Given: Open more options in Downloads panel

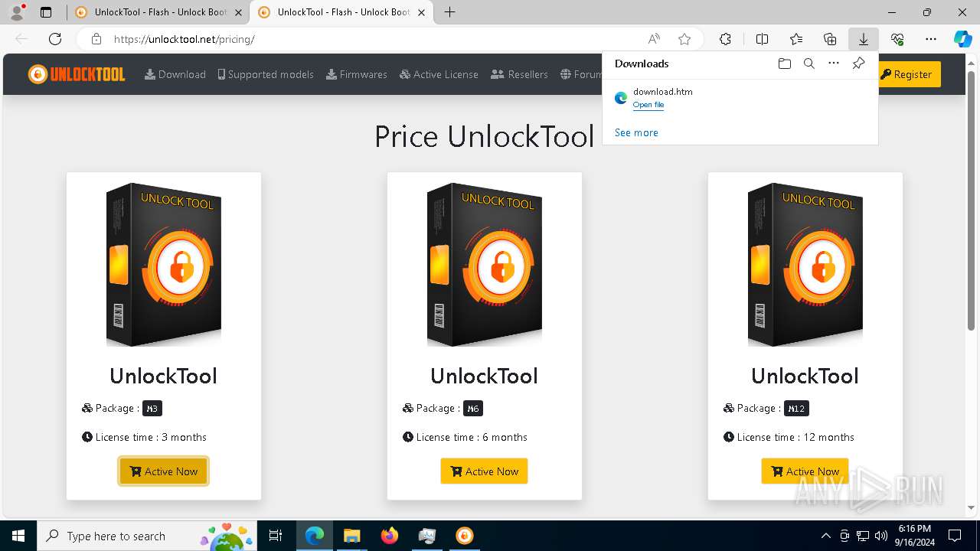Looking at the screenshot, I should tap(834, 64).
